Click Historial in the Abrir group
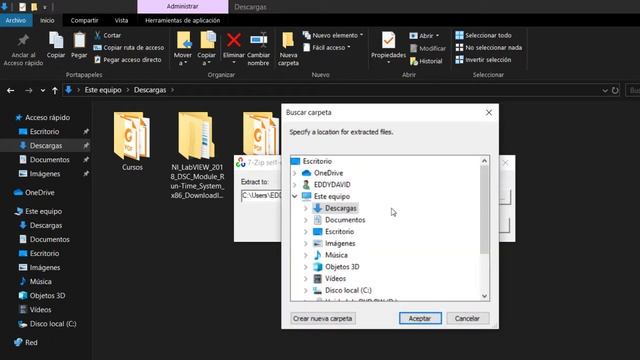 [426, 61]
